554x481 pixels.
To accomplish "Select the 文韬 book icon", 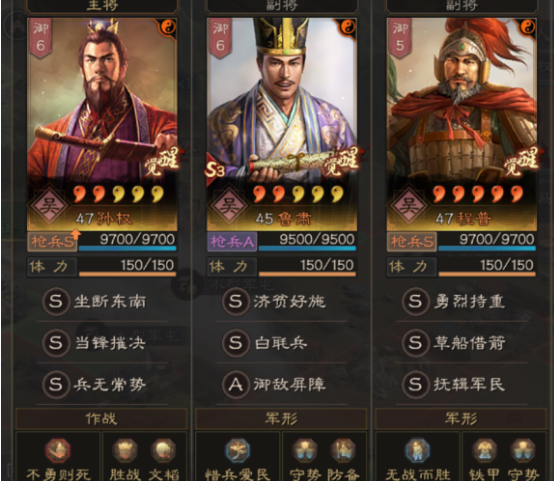I will [163, 451].
